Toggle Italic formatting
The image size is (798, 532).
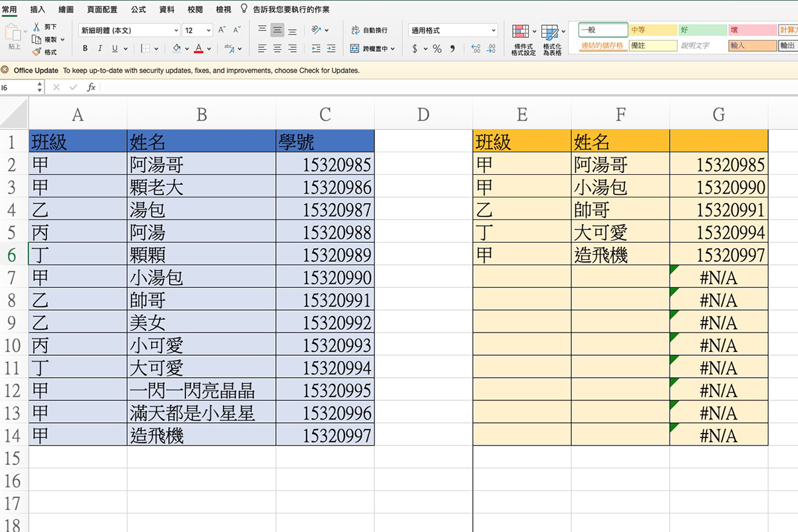pyautogui.click(x=100, y=47)
